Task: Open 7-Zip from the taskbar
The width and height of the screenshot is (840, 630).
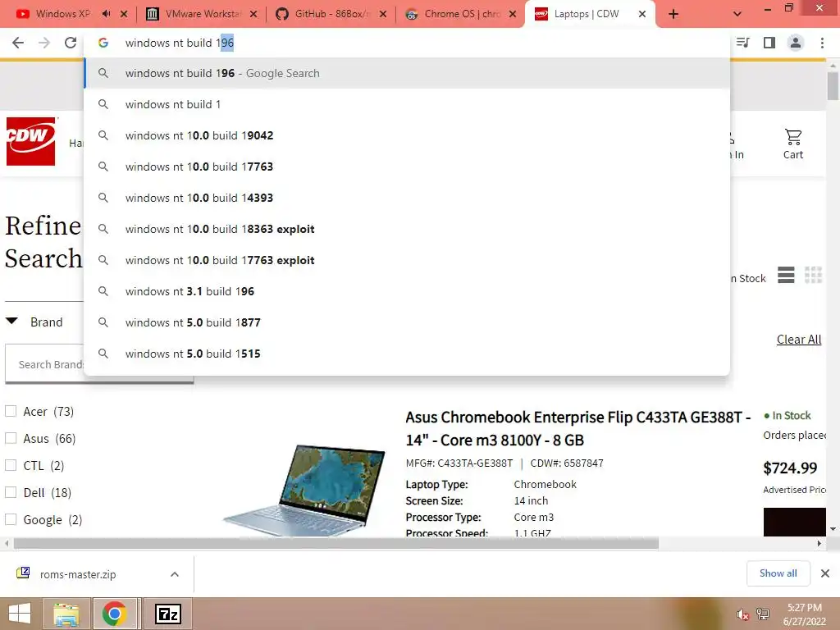Action: (x=167, y=614)
